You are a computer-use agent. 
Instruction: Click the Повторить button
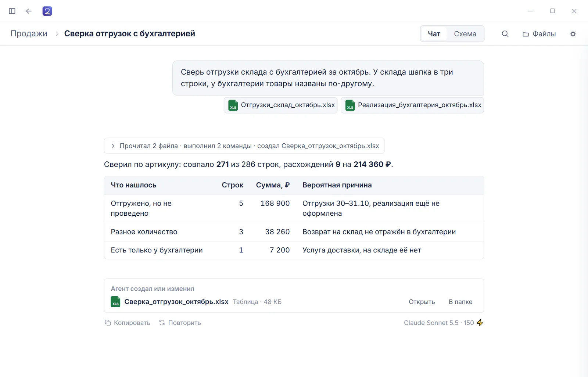pyautogui.click(x=180, y=323)
